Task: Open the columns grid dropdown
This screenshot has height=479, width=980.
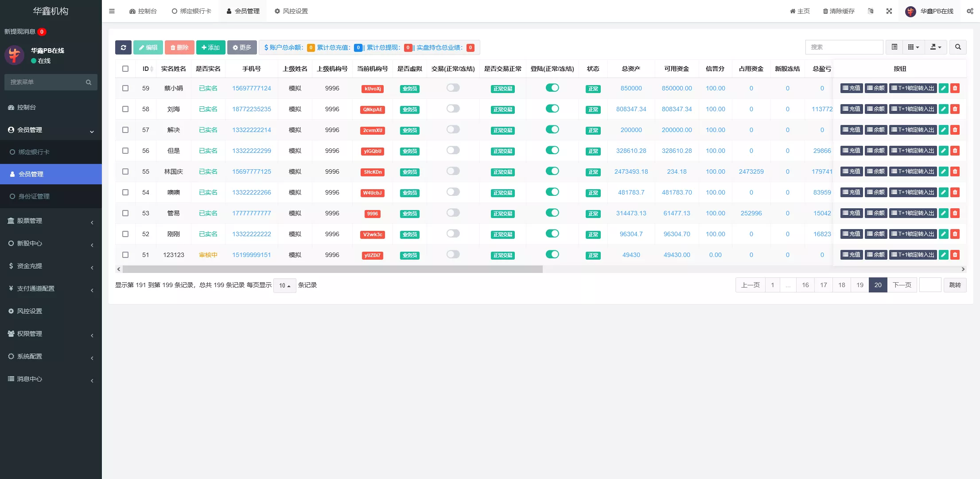Action: pos(913,47)
